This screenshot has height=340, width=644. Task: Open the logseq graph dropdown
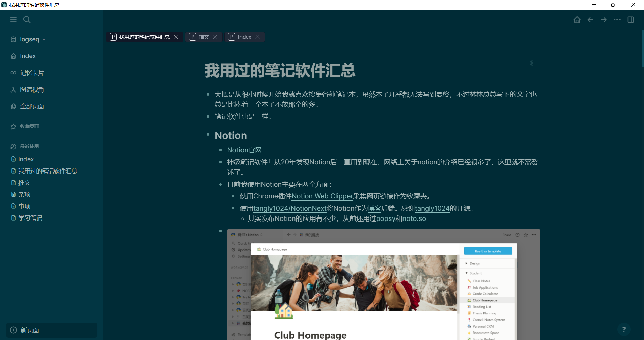click(x=29, y=39)
